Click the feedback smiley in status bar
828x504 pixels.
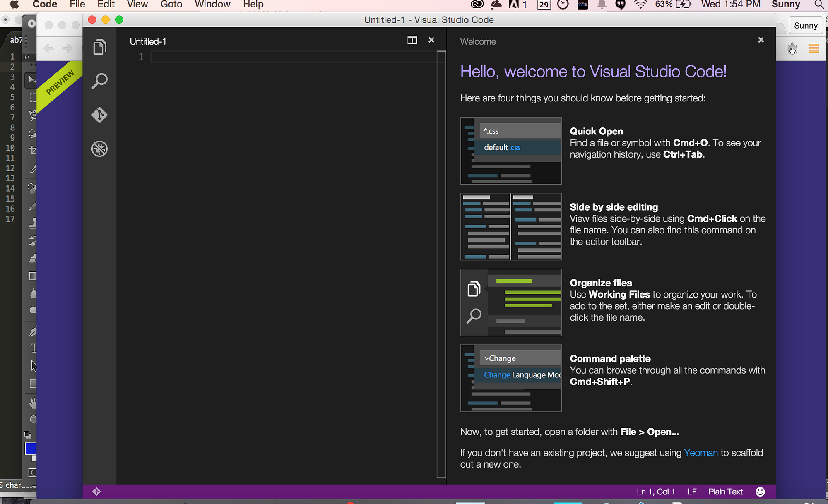click(x=760, y=492)
